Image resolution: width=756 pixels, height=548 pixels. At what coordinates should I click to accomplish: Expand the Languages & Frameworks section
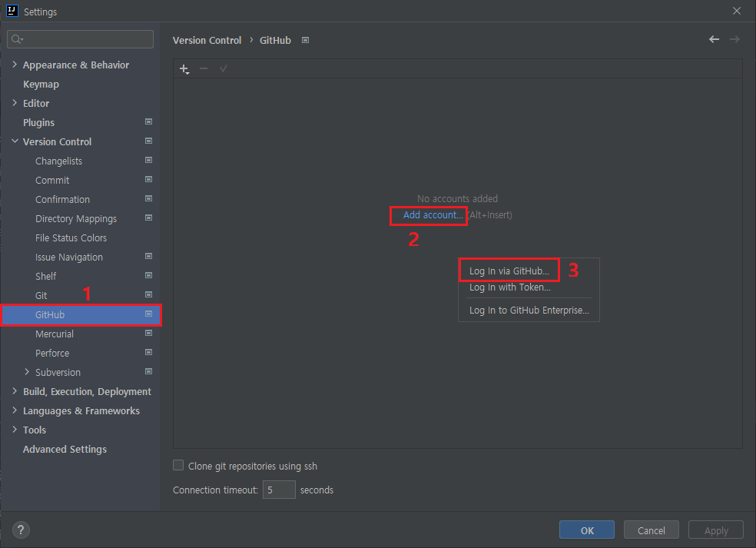coord(13,410)
